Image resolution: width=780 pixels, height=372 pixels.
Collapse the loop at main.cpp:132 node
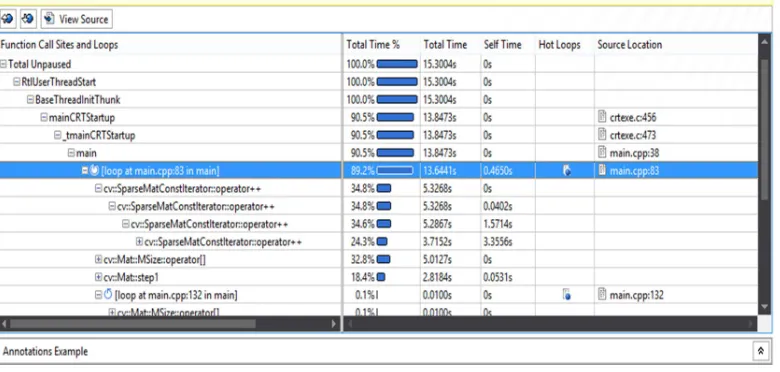98,295
